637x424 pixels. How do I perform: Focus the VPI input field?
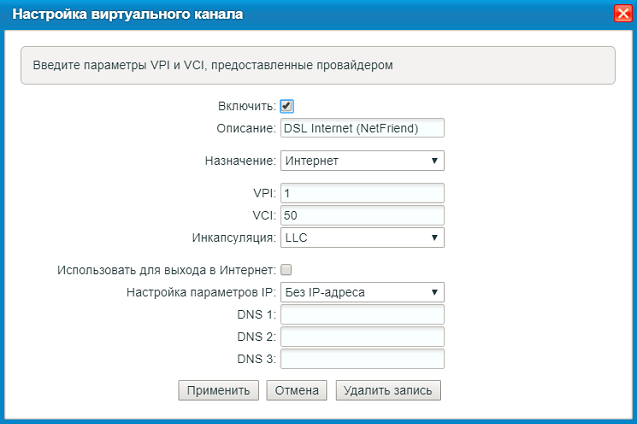click(x=362, y=193)
